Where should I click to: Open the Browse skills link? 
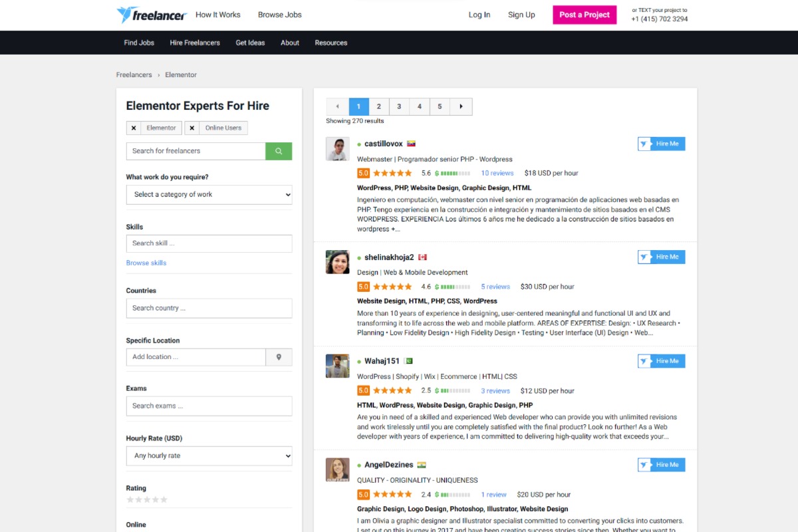point(146,263)
